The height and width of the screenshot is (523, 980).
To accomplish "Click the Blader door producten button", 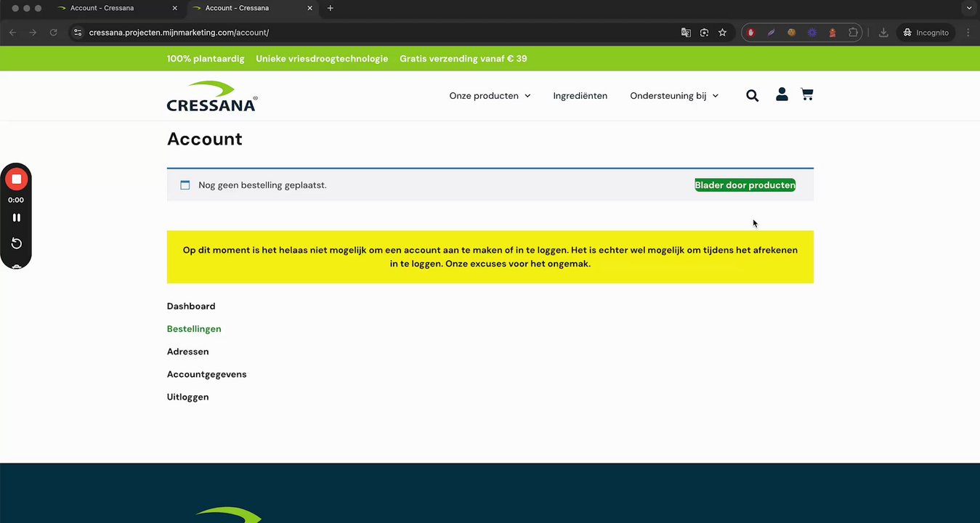I will click(x=745, y=185).
